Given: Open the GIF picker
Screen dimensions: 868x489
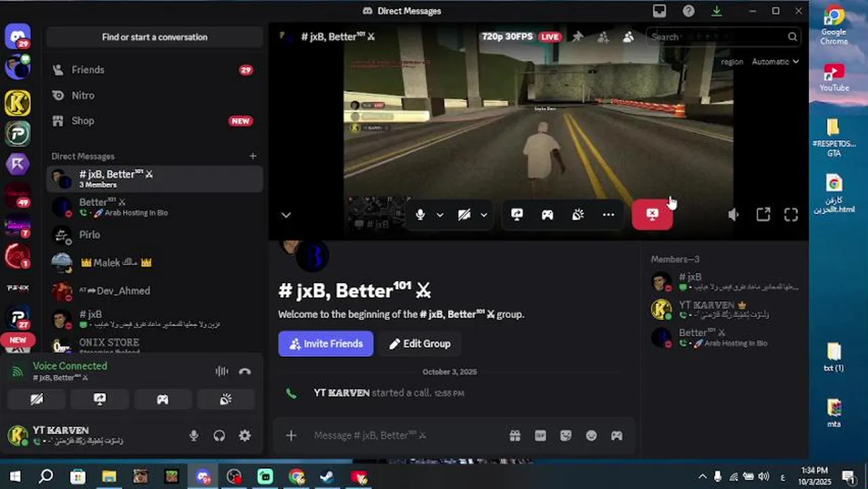Looking at the screenshot, I should pos(541,435).
